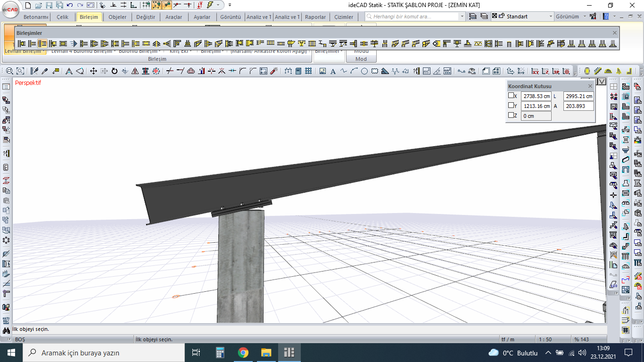Undo the last action with the left arrow
This screenshot has width=644, height=362.
(70, 5)
